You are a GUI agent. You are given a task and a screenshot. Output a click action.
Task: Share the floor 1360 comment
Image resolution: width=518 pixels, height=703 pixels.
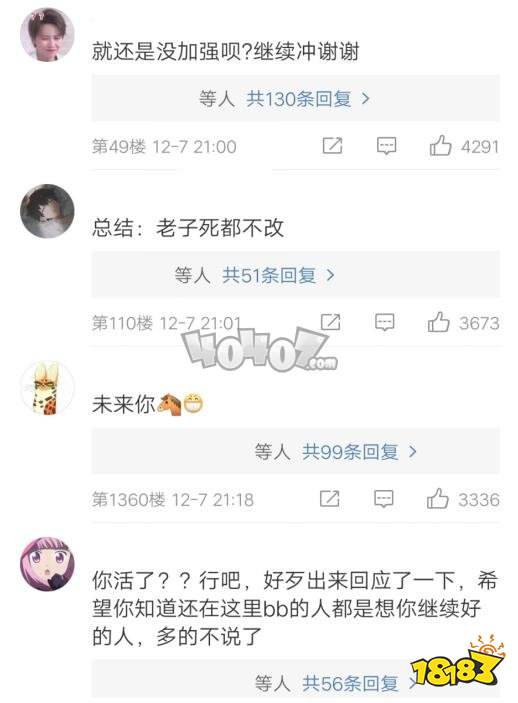point(330,499)
